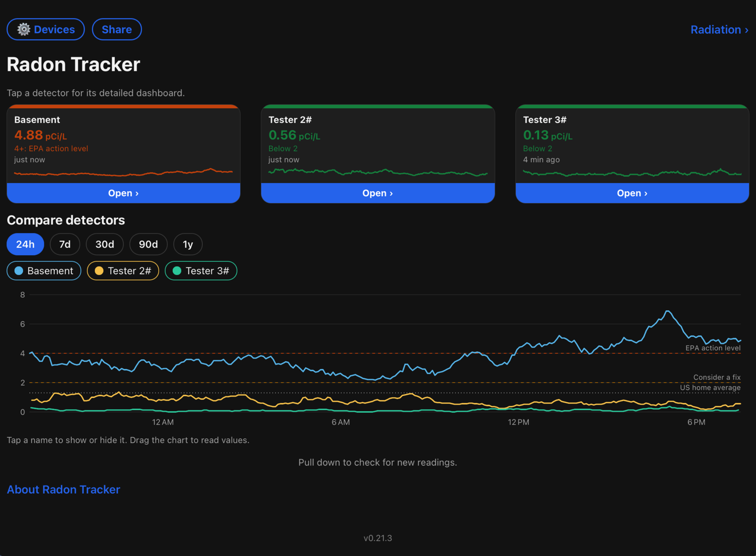Click the '4+: EPA action level' status text
The width and height of the screenshot is (756, 556).
pos(51,148)
